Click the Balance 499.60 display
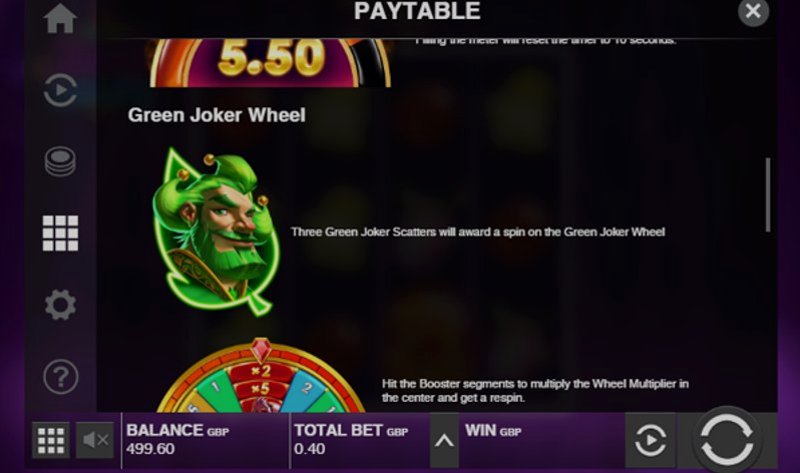Screen dimensions: 800x473 (x=178, y=439)
